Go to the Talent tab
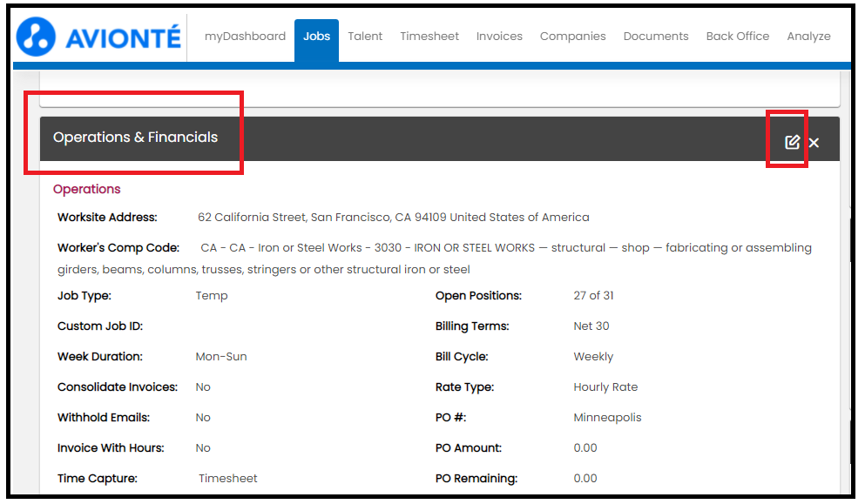This screenshot has height=504, width=865. coord(365,37)
